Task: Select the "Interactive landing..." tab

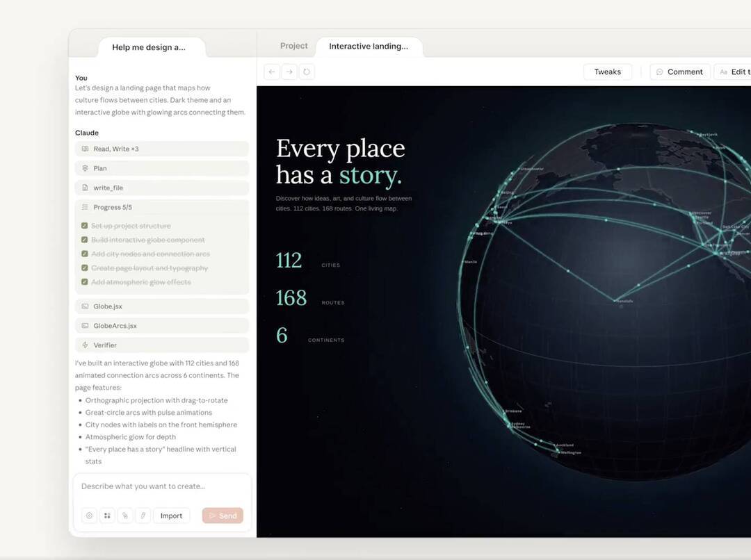Action: pyautogui.click(x=369, y=47)
